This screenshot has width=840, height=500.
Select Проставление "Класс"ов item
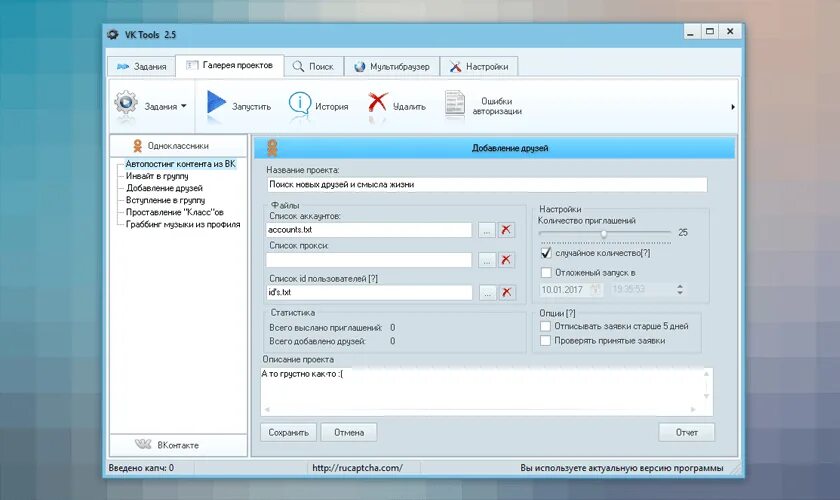(175, 212)
